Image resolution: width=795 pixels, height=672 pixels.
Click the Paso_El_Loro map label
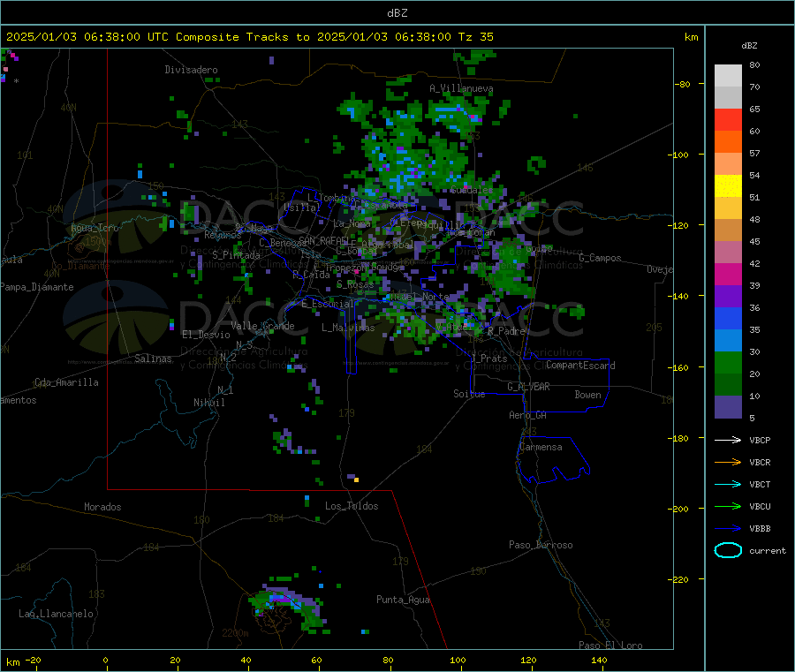(610, 646)
